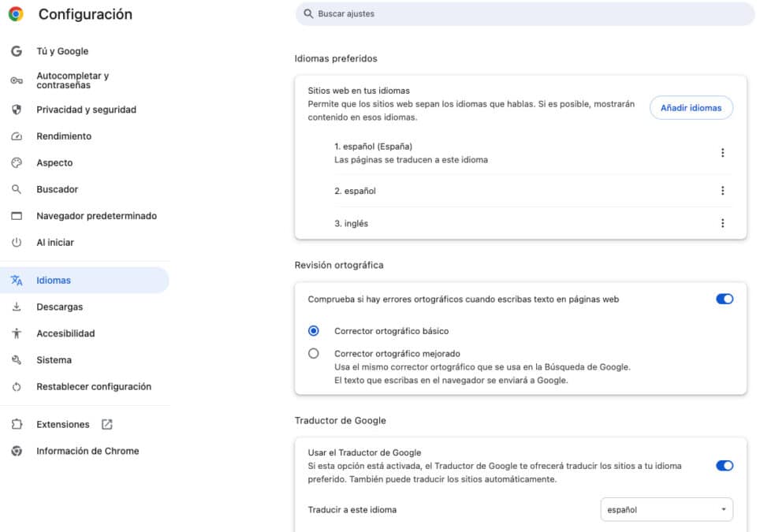Image resolution: width=760 pixels, height=532 pixels.
Task: Go to Accesibilidad settings
Action: (x=65, y=333)
